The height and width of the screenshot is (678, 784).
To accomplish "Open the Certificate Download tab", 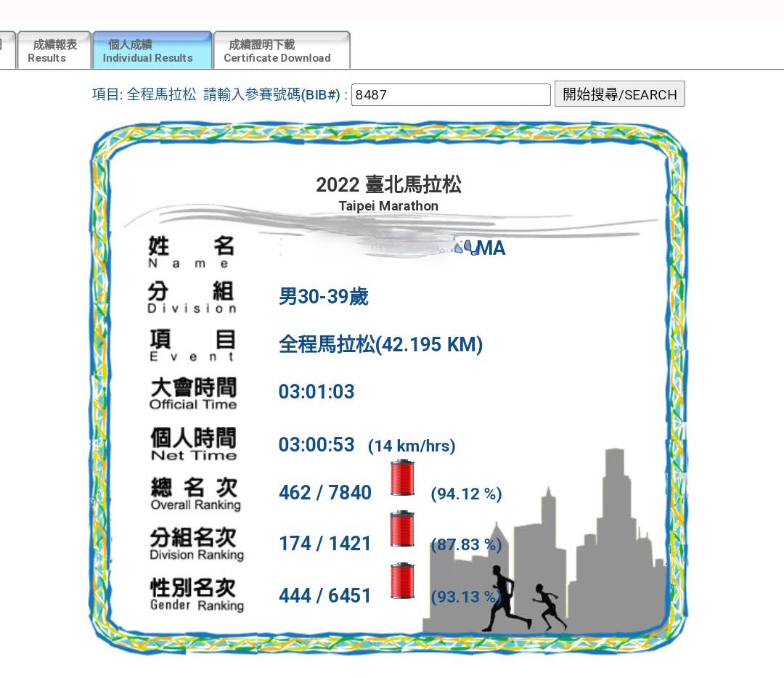I will (281, 51).
